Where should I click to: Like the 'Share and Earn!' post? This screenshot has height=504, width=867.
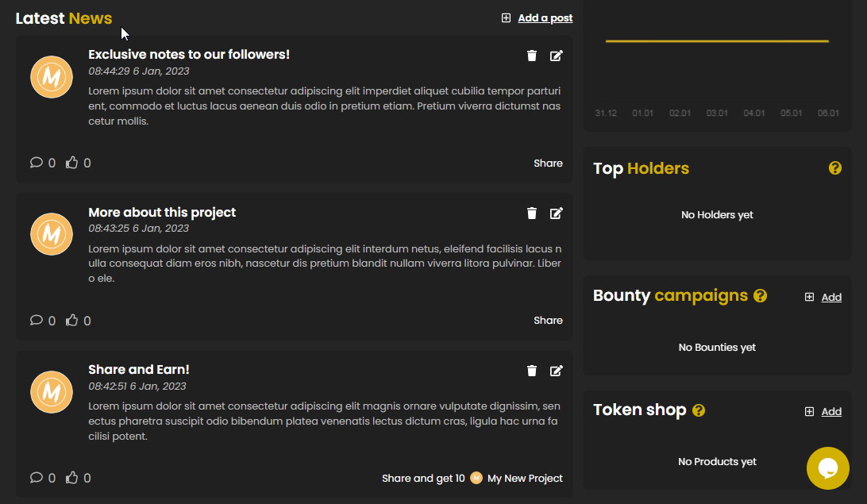(72, 478)
